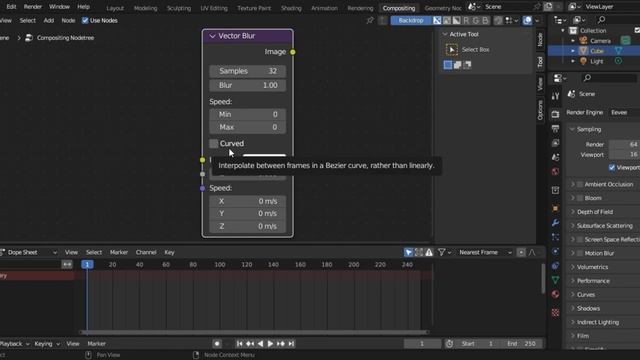
Task: Open the Texture checker properties tab
Action: [555, 313]
